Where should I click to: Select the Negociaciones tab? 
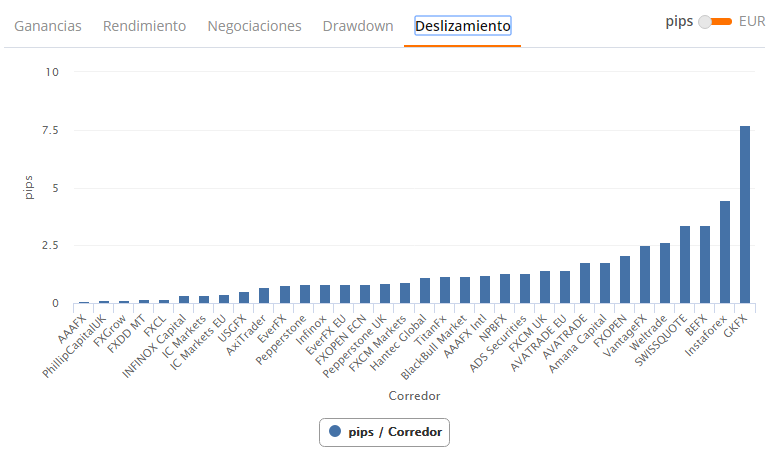(255, 26)
